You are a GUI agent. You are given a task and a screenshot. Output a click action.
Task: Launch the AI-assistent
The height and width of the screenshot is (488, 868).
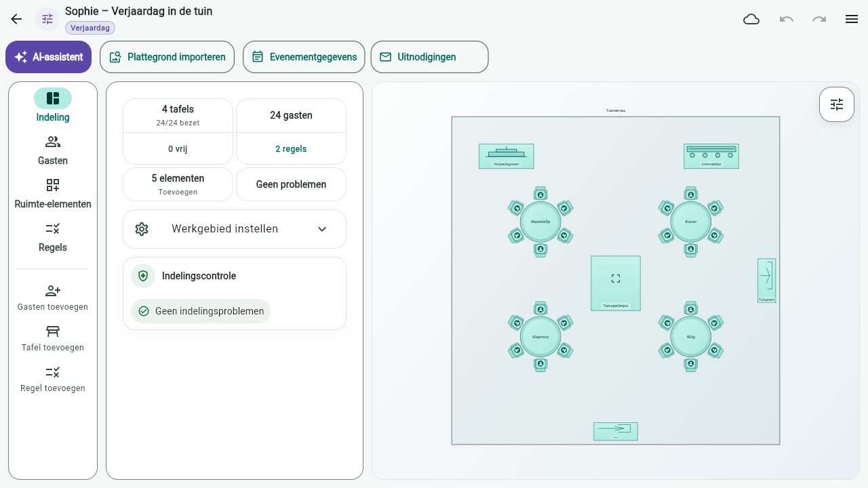click(48, 57)
